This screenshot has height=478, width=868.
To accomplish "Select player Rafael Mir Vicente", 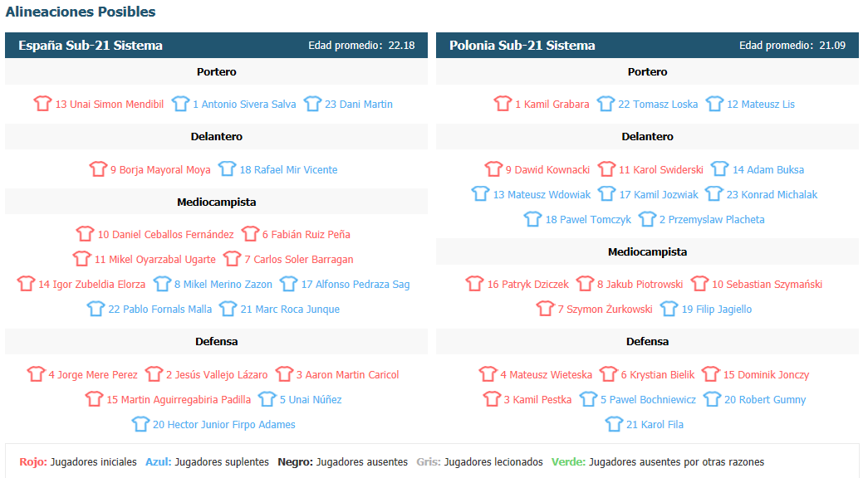I will (288, 170).
